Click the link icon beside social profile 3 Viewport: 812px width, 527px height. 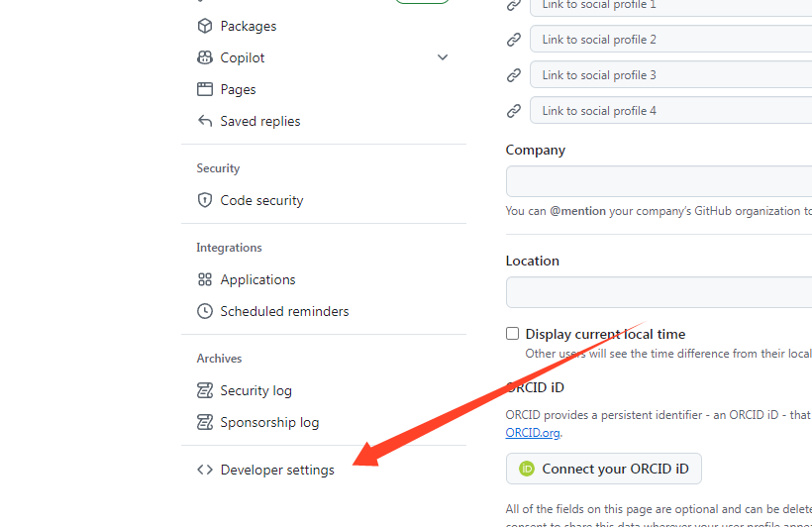513,75
